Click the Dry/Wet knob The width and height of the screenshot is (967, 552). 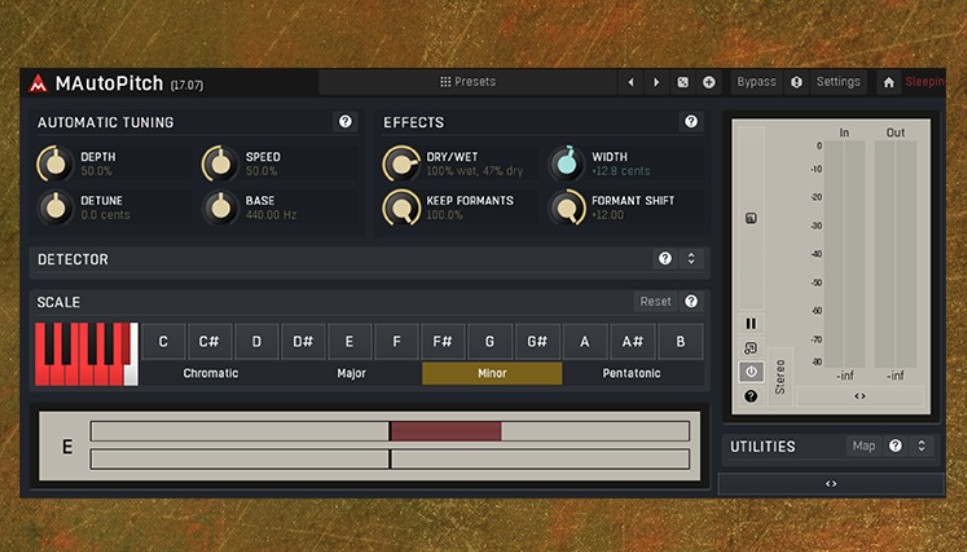coord(401,164)
